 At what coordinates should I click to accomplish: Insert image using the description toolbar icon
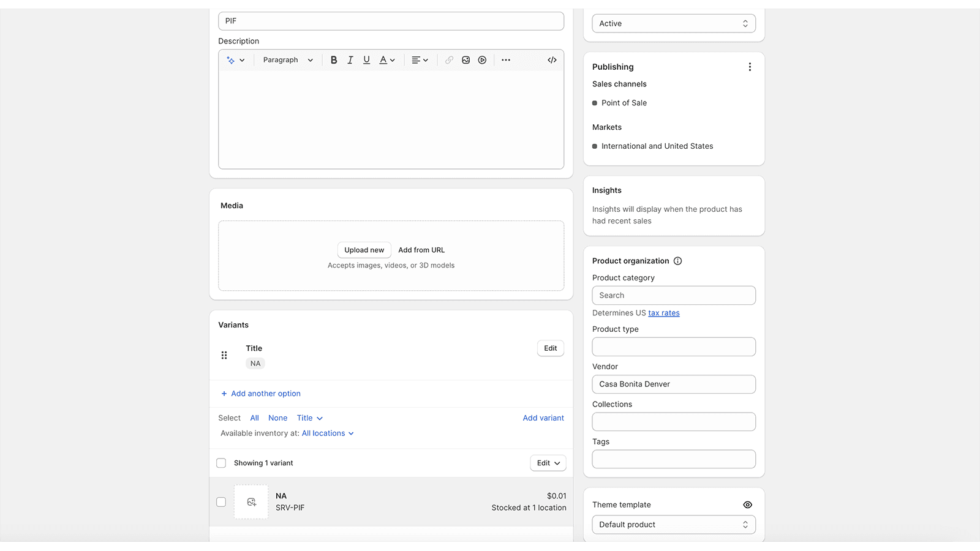(466, 60)
